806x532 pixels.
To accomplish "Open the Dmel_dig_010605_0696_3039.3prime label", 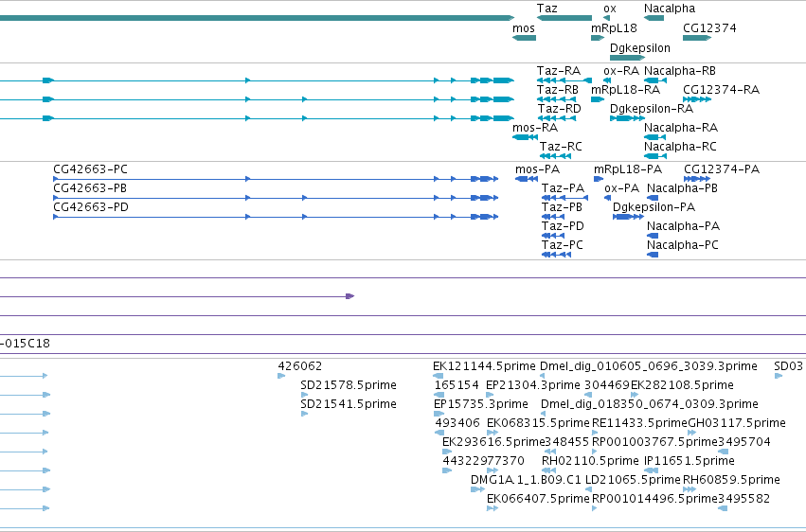I will pos(648,366).
